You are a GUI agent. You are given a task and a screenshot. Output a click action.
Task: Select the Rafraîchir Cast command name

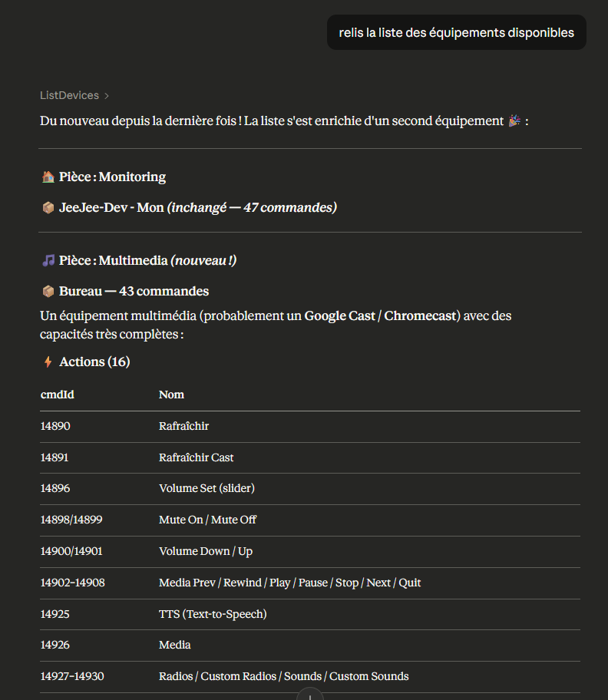(196, 457)
